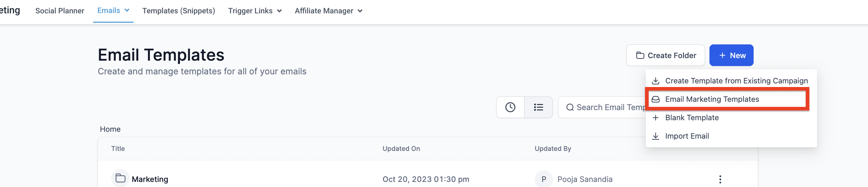Open the Marketing folder by name
Image resolution: width=868 pixels, height=187 pixels.
[150, 179]
